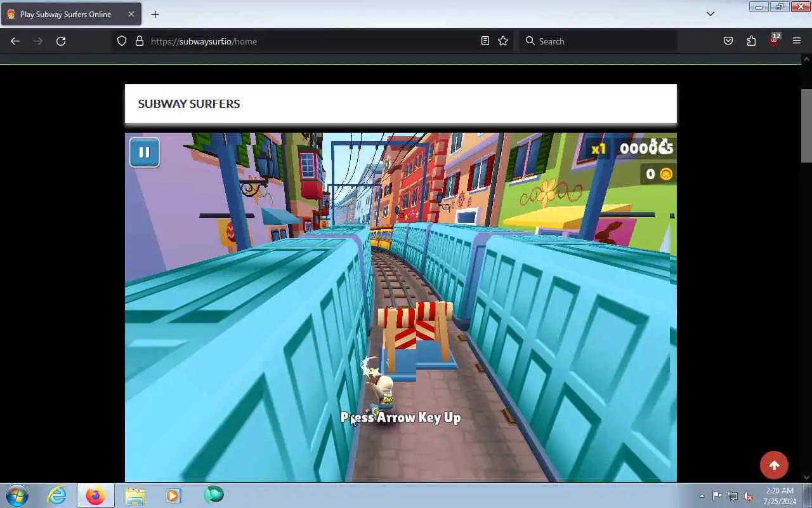Open the network status tray icon

pyautogui.click(x=733, y=496)
